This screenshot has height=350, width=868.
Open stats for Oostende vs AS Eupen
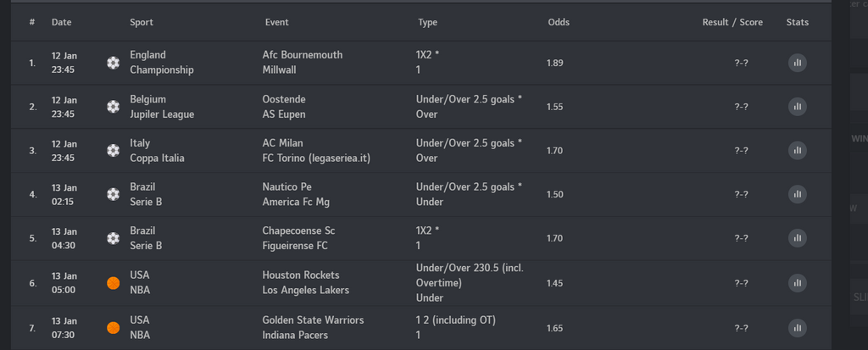coord(797,107)
